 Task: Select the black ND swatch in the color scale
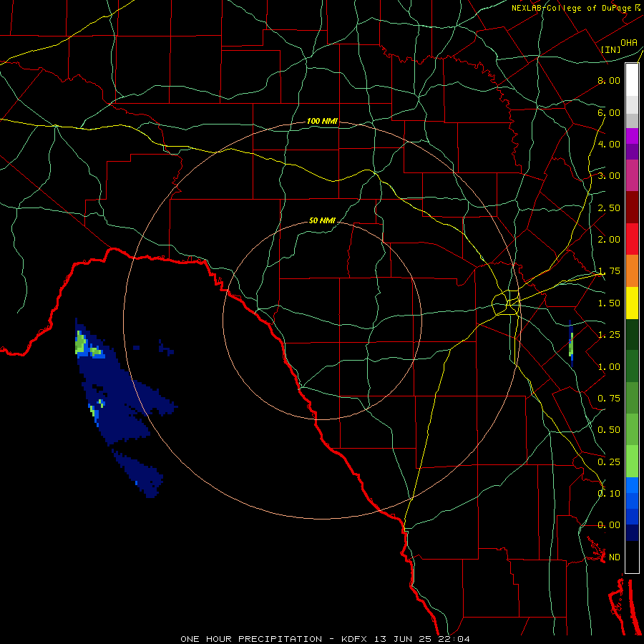(x=632, y=557)
